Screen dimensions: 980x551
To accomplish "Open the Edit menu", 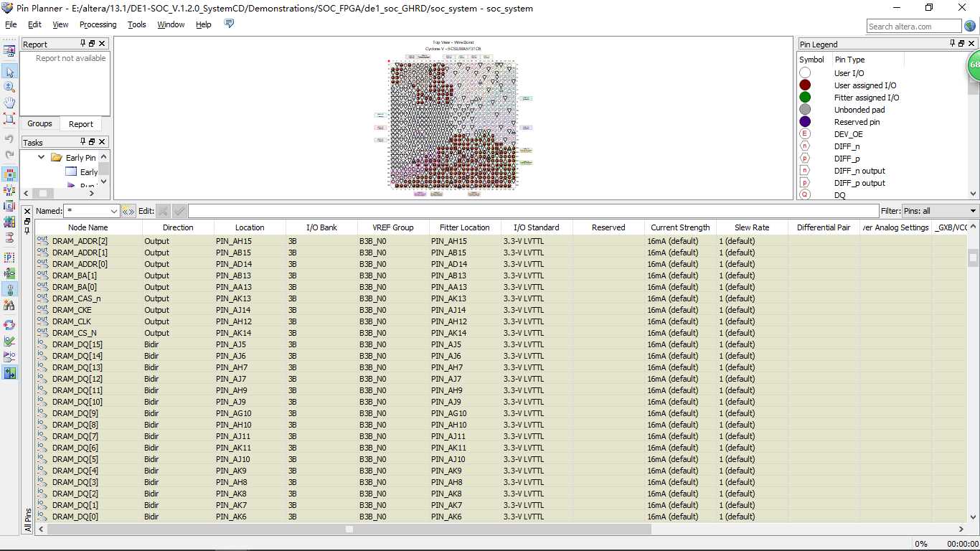I will click(34, 24).
